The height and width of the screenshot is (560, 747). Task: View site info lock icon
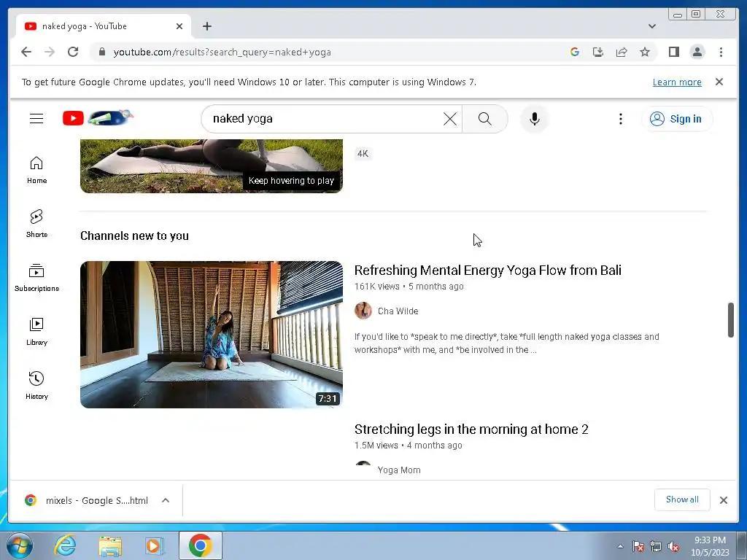[101, 52]
